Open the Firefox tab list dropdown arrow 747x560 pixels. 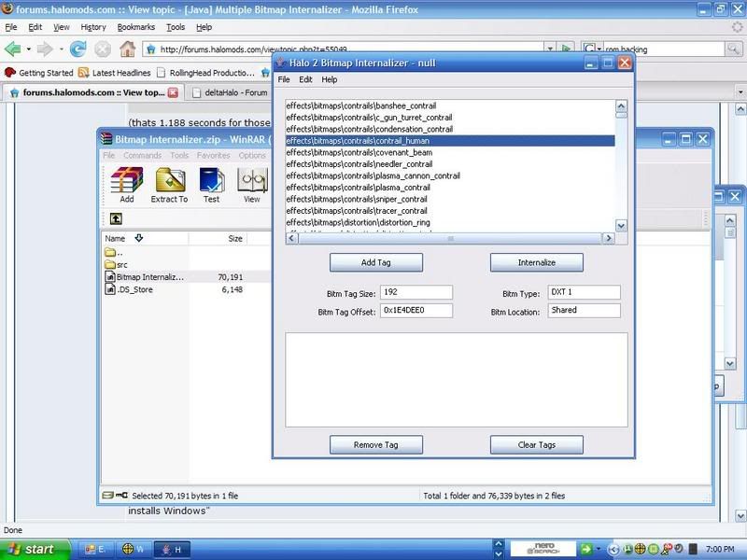click(740, 91)
